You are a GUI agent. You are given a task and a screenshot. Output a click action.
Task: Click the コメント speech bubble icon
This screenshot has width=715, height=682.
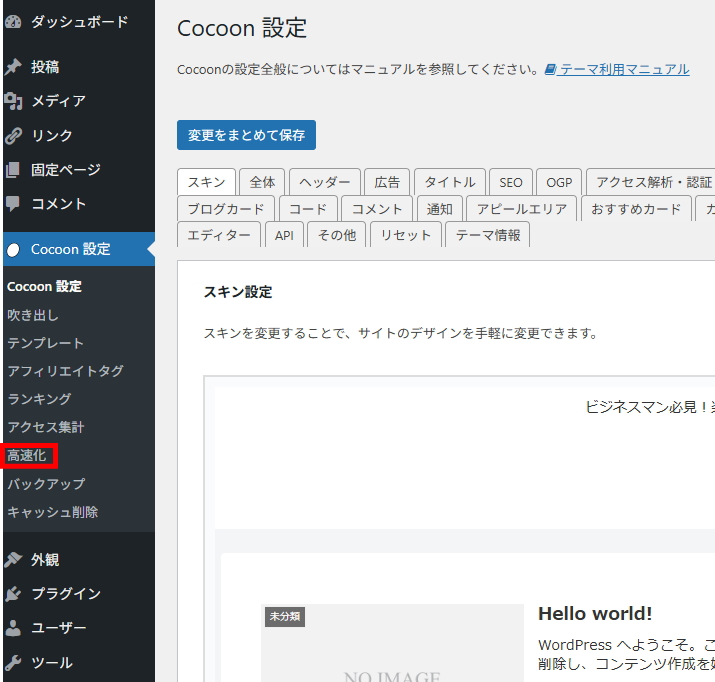point(13,204)
